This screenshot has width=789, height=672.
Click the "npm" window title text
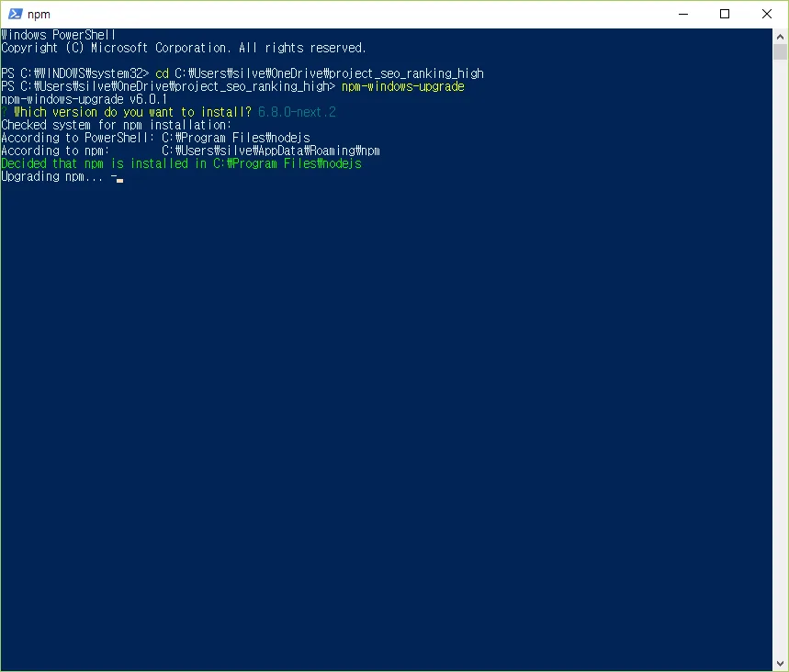pos(39,15)
